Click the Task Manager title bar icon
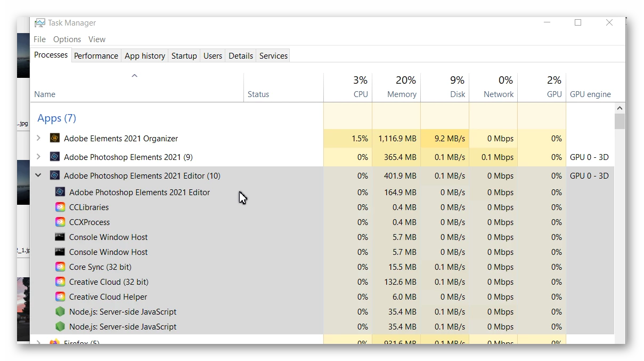Image resolution: width=644 pixels, height=361 pixels. (39, 23)
